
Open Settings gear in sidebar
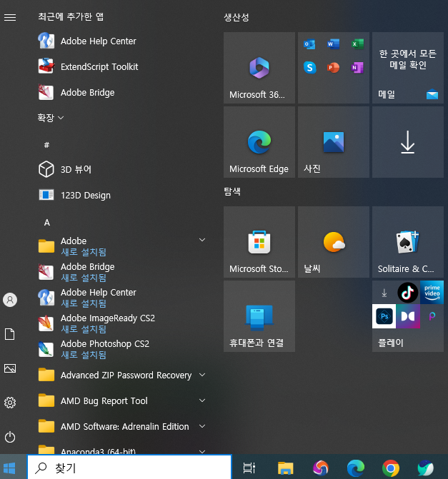[x=10, y=403]
